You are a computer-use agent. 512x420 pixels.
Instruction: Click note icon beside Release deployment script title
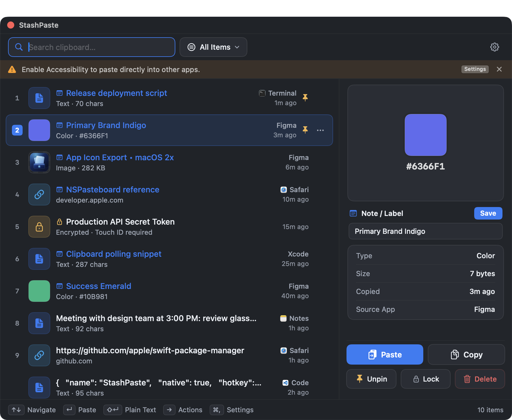click(60, 93)
